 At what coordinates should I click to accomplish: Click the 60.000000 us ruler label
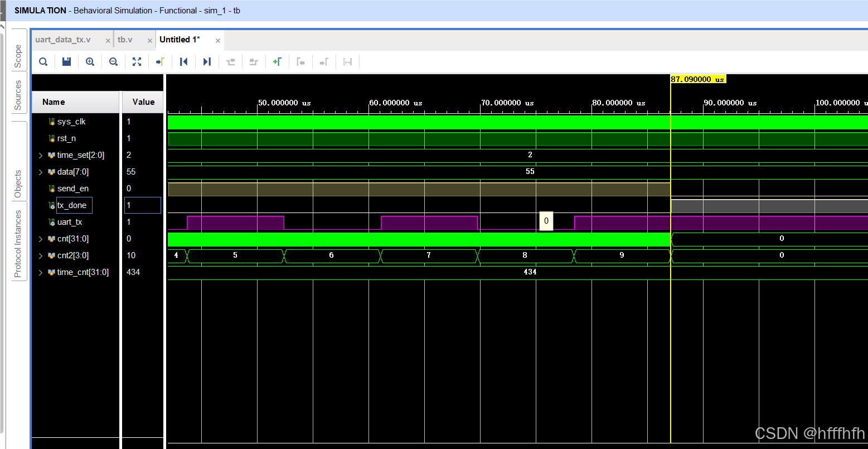click(x=396, y=103)
